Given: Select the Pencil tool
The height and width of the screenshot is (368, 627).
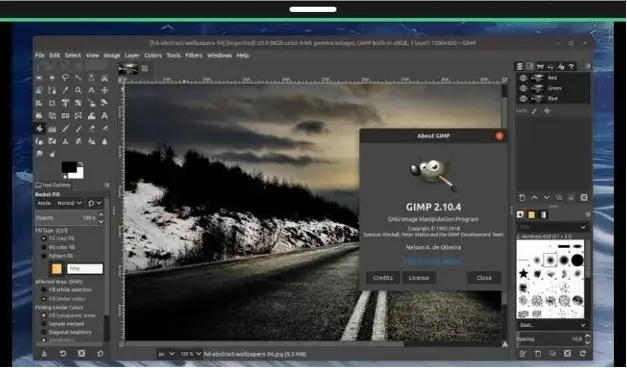Looking at the screenshot, I should click(65, 128).
